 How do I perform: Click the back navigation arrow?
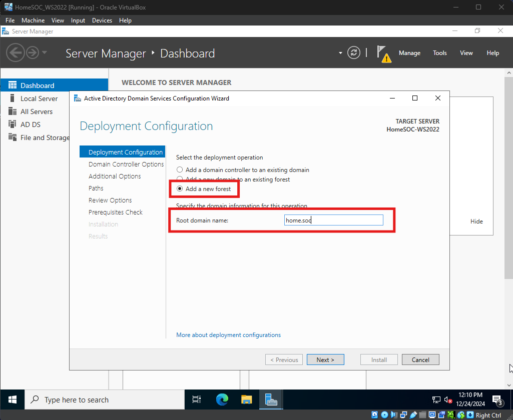point(15,52)
